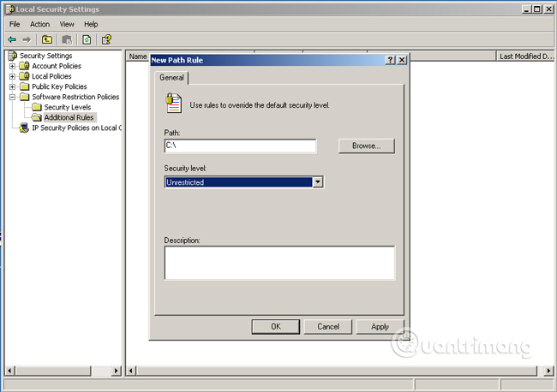Maximize the Local Security Settings window
Viewport: 557px width, 392px height.
tap(537, 9)
